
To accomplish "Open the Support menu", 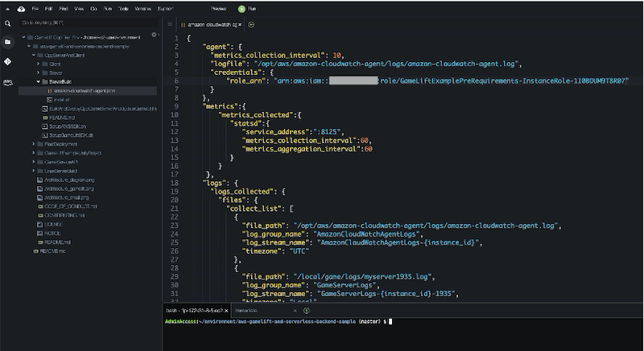I will 165,9.
